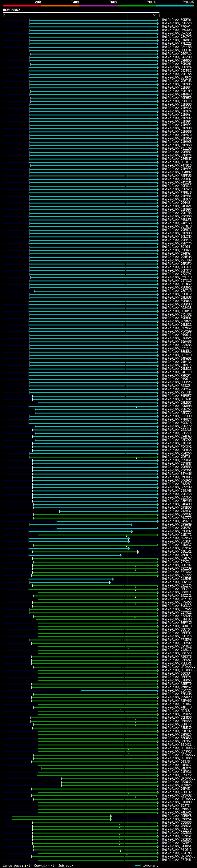Select the UniRef100_B7S466 label
This screenshot has height=868, width=197.
[x=176, y=603]
